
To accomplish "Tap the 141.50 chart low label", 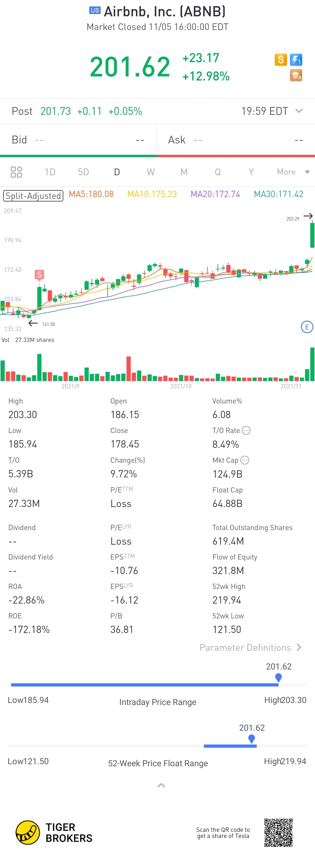I will click(x=48, y=324).
